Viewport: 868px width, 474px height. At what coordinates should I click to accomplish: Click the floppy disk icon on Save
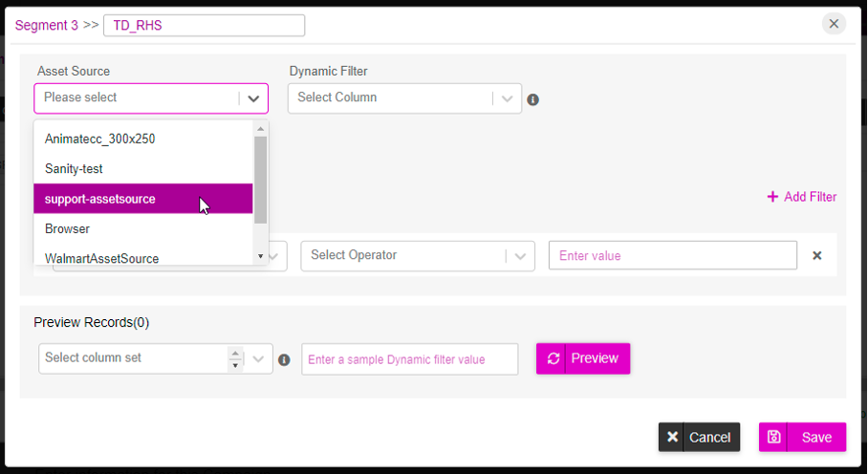point(774,437)
